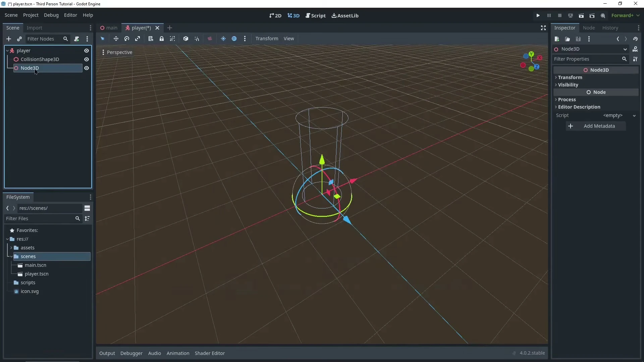Image resolution: width=644 pixels, height=362 pixels.
Task: Expand the assets folder
Action: coord(11,248)
